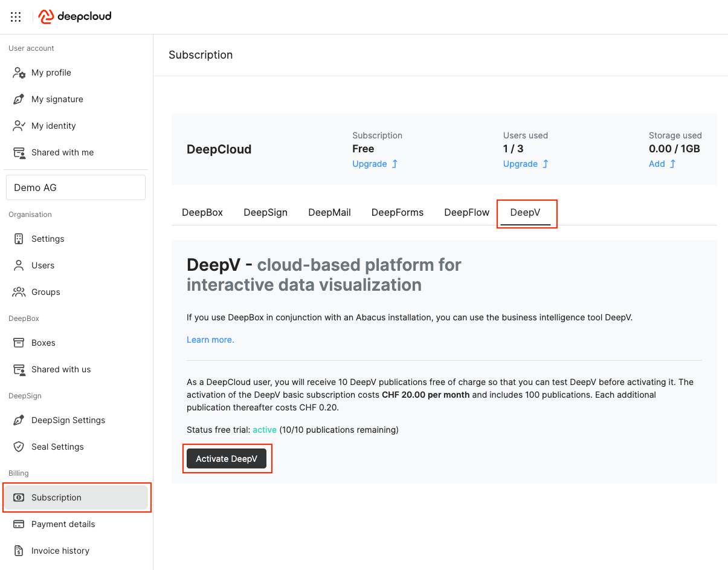Click the My signature pen icon
Screen dimensions: 728x570
coord(19,99)
